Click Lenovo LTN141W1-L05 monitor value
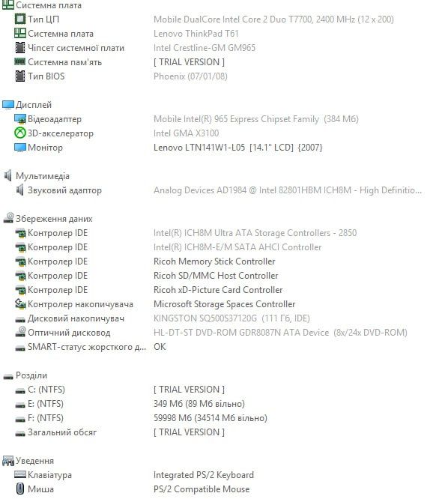Screen dimensions: 448x499 coord(238,148)
